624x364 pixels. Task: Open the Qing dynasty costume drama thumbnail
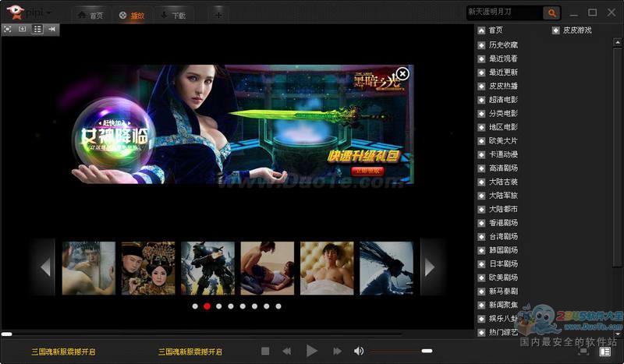coord(148,268)
